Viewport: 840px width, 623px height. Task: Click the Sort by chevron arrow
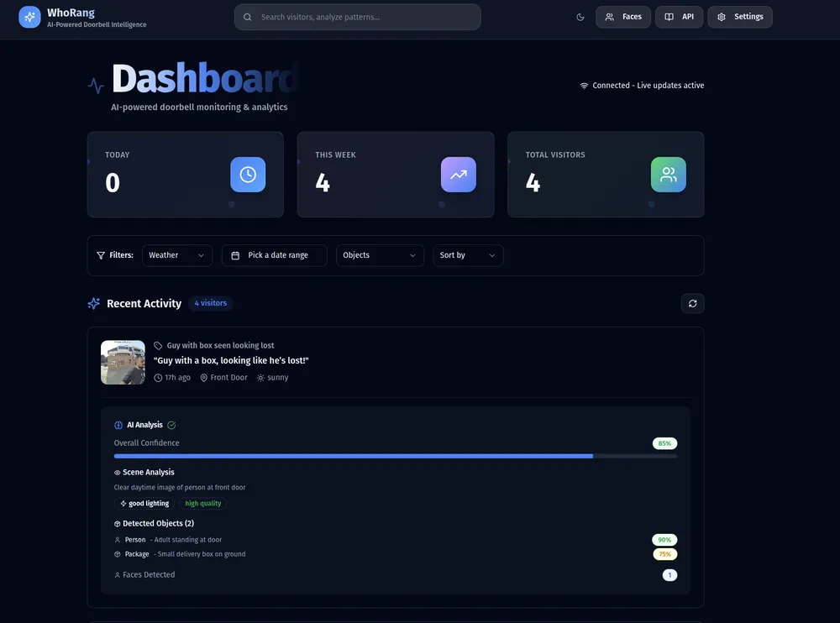point(491,255)
